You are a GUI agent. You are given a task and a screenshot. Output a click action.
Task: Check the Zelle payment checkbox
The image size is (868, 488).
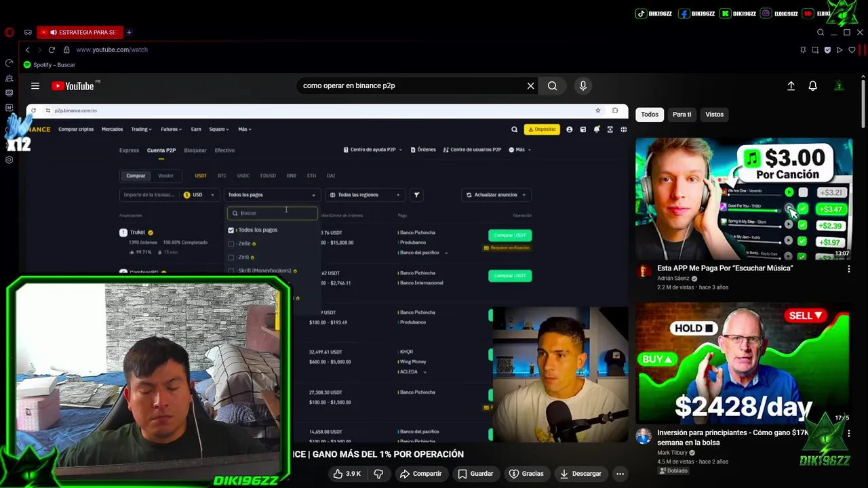click(231, 243)
